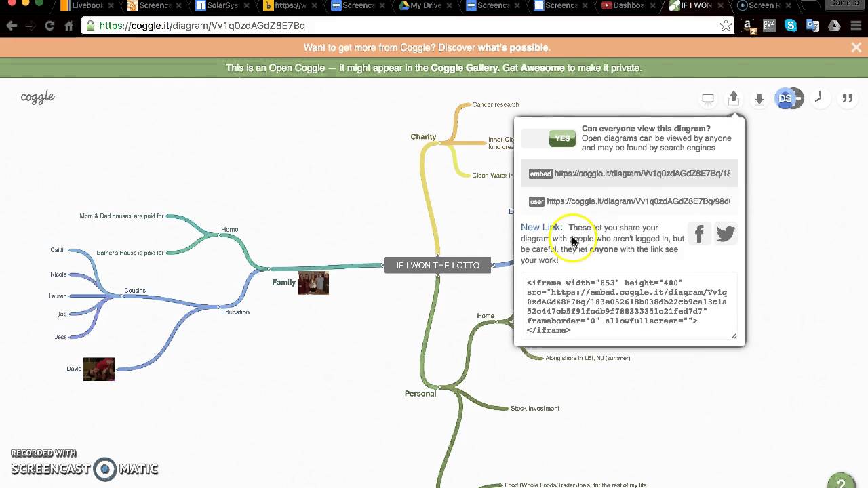Select the user share link field
Image resolution: width=868 pixels, height=488 pixels.
pyautogui.click(x=629, y=201)
